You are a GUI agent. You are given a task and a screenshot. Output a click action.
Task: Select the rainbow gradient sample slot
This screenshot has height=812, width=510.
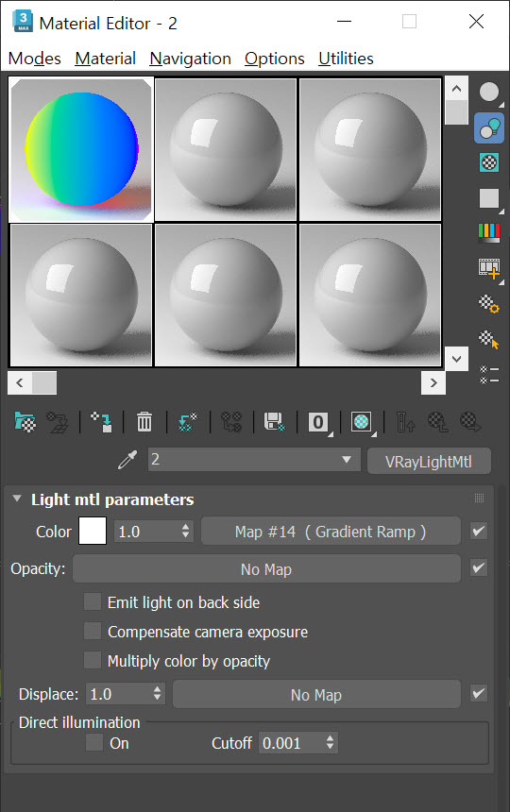click(81, 150)
